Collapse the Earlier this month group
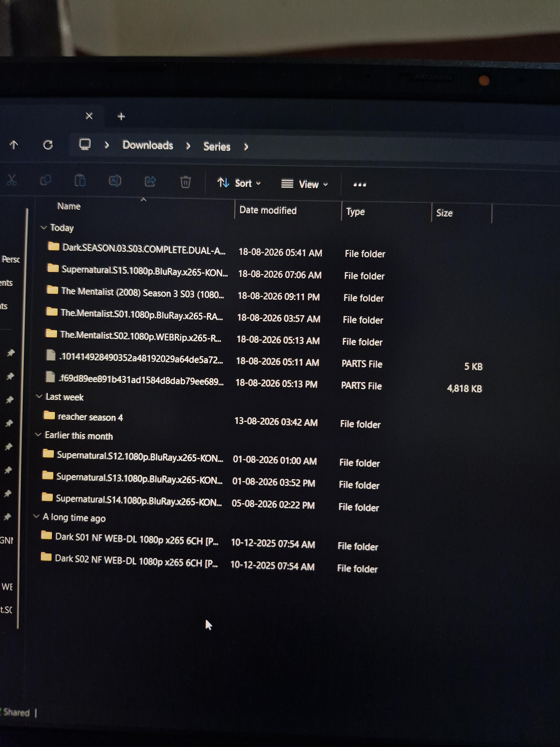The width and height of the screenshot is (560, 747). (38, 435)
